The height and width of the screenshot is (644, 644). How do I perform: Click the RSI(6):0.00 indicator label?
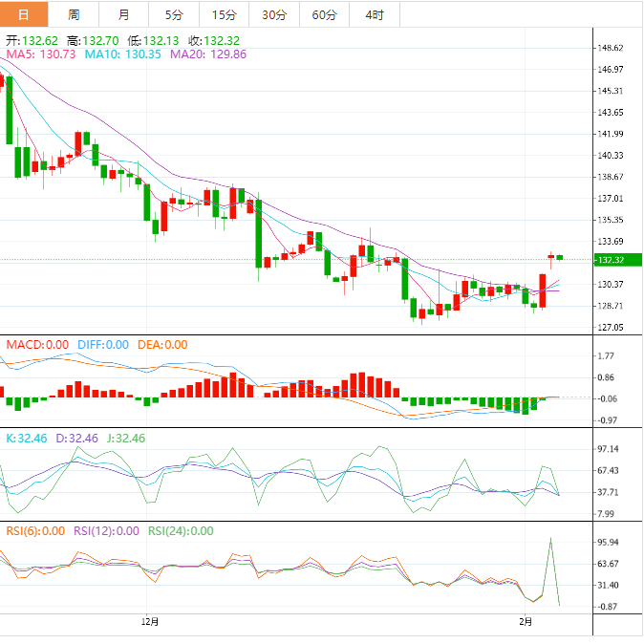[34, 531]
